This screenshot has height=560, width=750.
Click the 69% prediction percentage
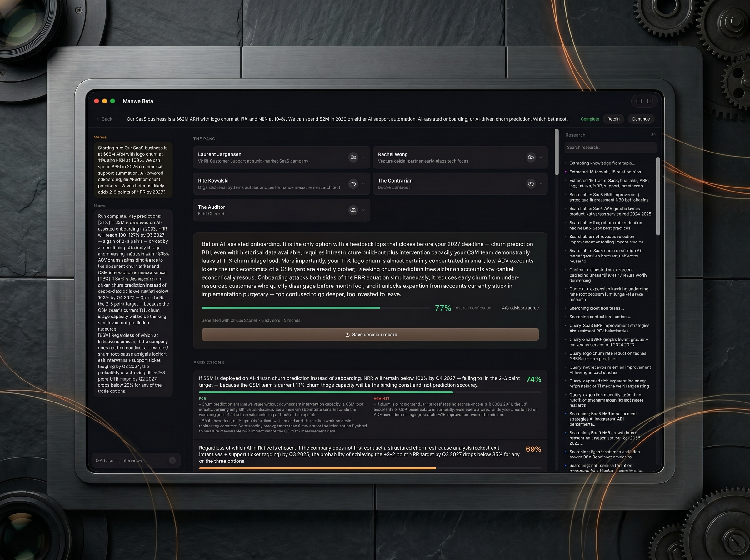[x=533, y=449]
